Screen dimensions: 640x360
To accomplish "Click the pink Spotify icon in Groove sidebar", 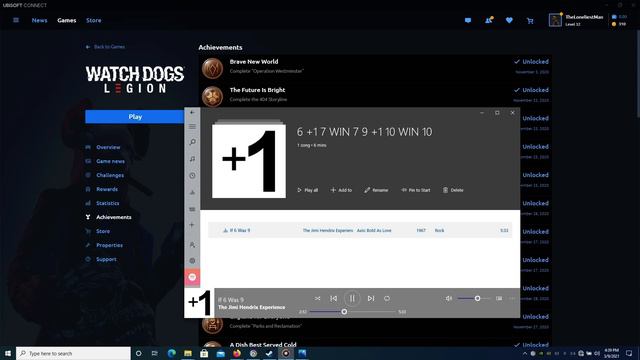I will coord(192,277).
